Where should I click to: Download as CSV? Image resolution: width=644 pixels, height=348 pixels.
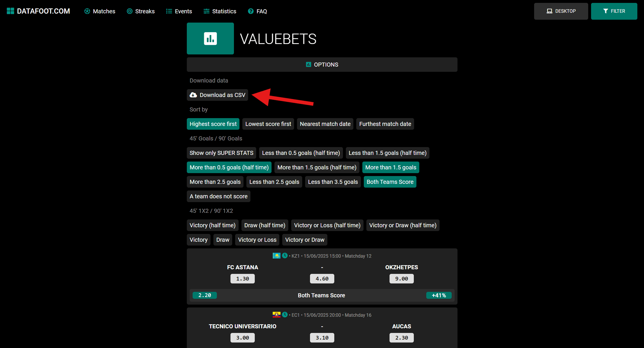point(217,95)
